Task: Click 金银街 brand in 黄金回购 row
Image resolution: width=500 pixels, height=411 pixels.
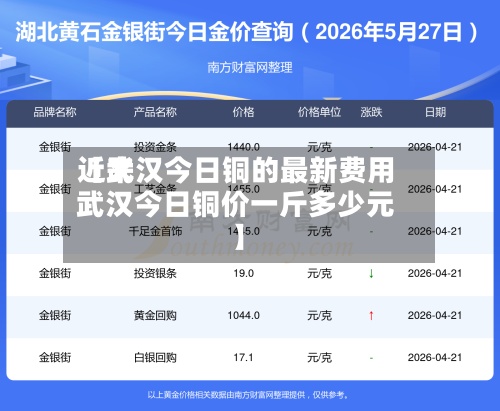Action: (x=55, y=315)
